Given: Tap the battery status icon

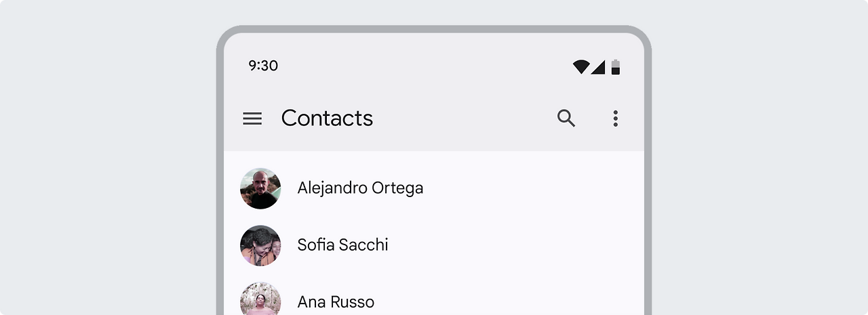Looking at the screenshot, I should [616, 66].
